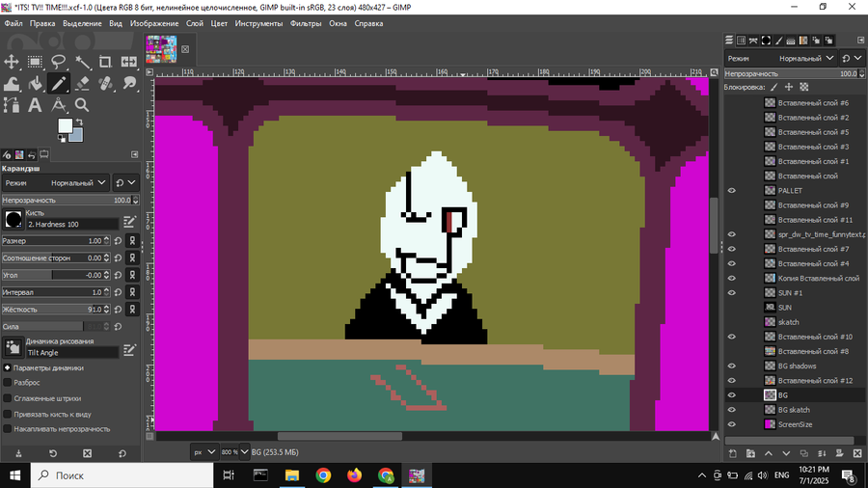Image resolution: width=868 pixels, height=488 pixels.
Task: Switch to the Paths dock tab
Action: (753, 41)
